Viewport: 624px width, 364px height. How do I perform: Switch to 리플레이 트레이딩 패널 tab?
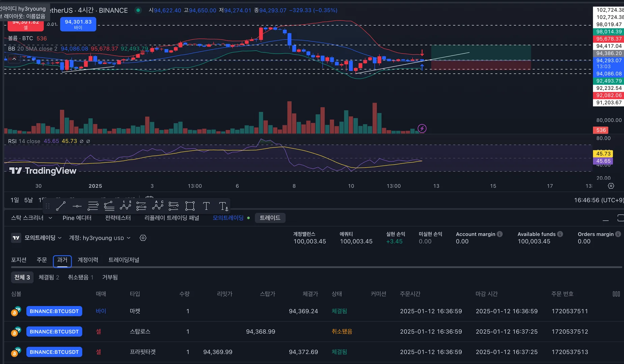pyautogui.click(x=172, y=218)
